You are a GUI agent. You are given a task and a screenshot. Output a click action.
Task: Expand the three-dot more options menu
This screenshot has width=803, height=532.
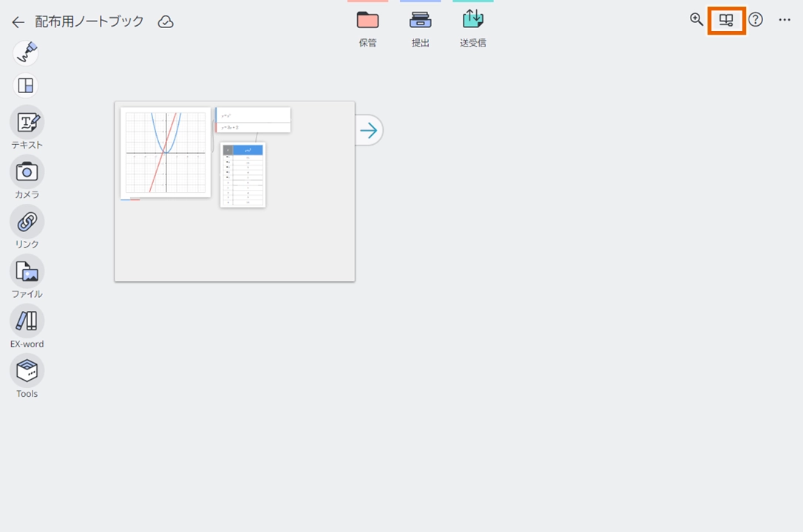click(785, 21)
